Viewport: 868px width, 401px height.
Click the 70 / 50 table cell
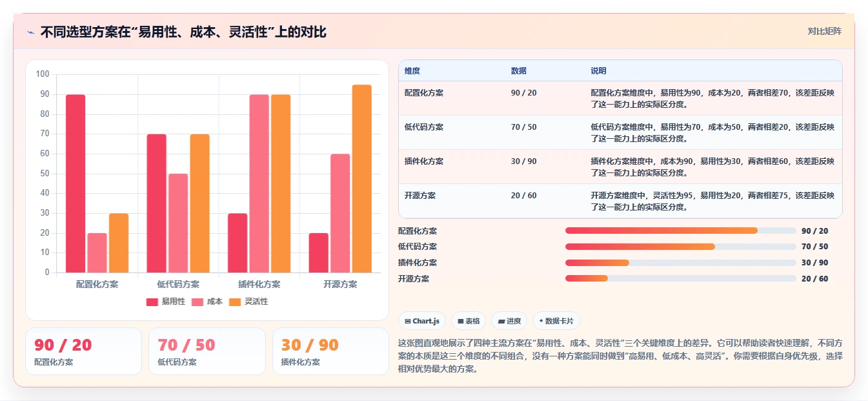(523, 127)
